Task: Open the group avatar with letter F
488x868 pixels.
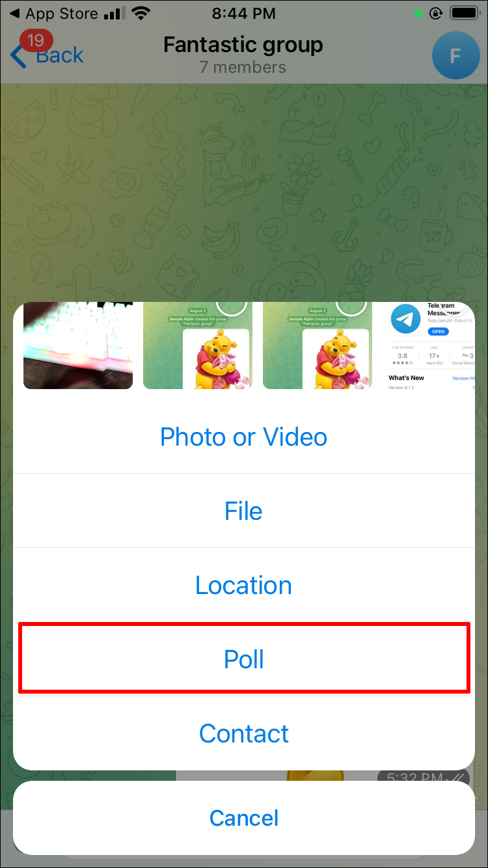Action: coord(456,55)
